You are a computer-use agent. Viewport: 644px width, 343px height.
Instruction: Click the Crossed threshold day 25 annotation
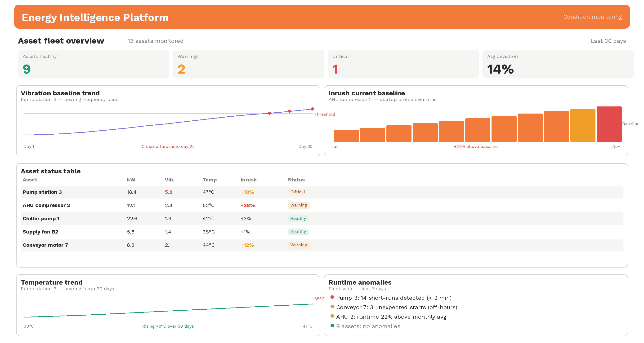point(168,146)
